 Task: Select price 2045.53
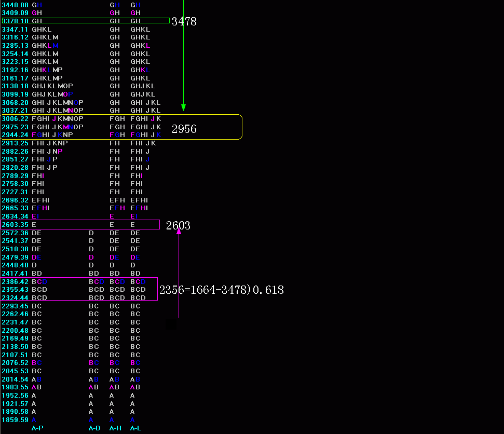coord(15,371)
